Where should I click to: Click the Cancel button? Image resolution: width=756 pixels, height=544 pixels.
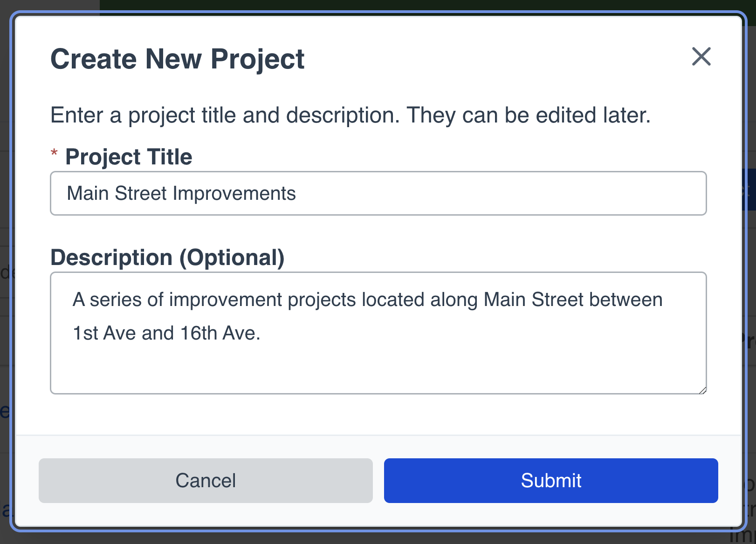(x=206, y=480)
